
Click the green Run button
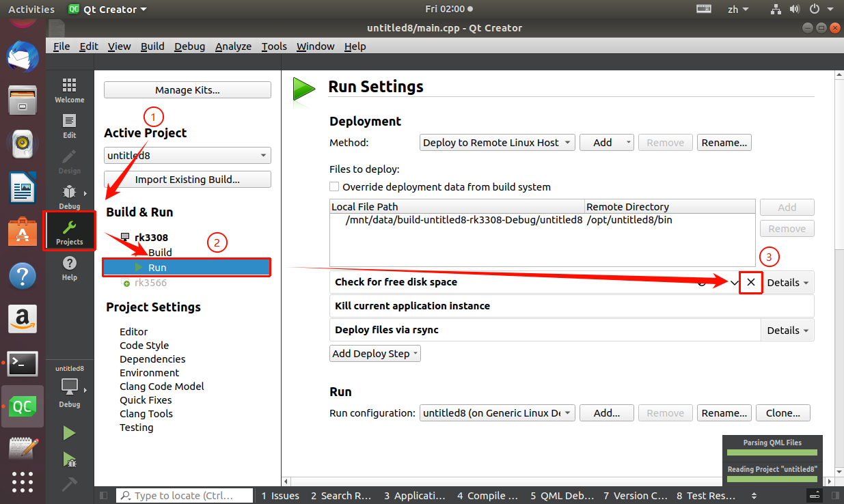69,433
